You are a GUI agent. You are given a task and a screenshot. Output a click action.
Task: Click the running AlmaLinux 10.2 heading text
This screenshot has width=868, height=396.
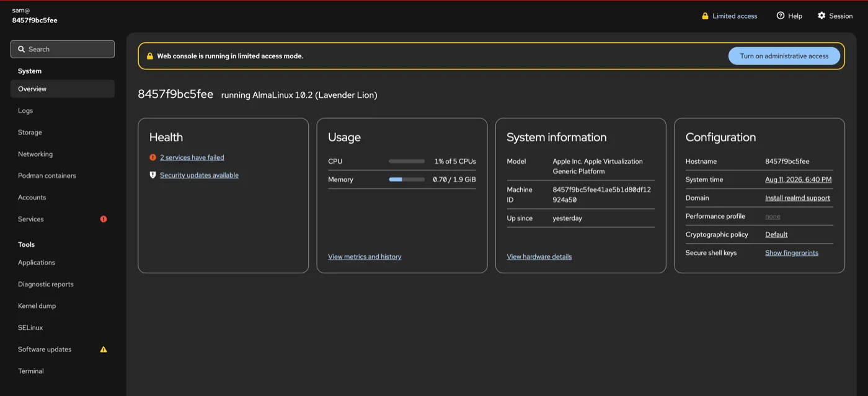(x=299, y=95)
